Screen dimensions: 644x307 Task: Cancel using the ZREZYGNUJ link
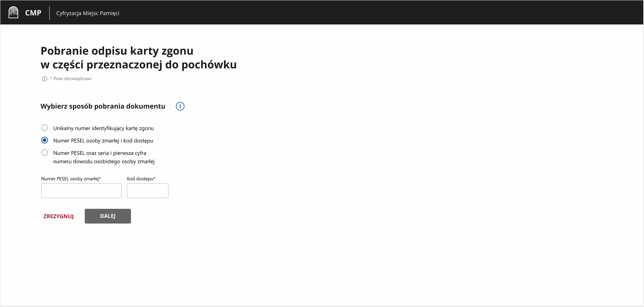[59, 217]
